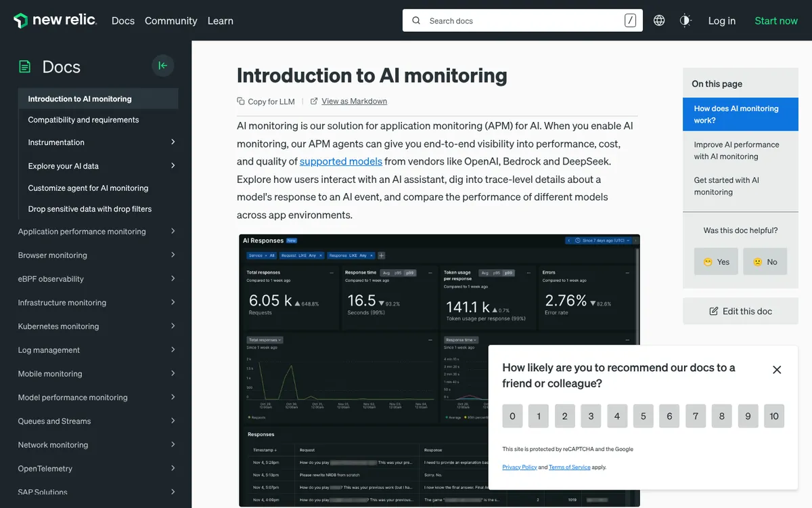The width and height of the screenshot is (812, 508).
Task: Click the Edit this doc button
Action: [x=740, y=311]
